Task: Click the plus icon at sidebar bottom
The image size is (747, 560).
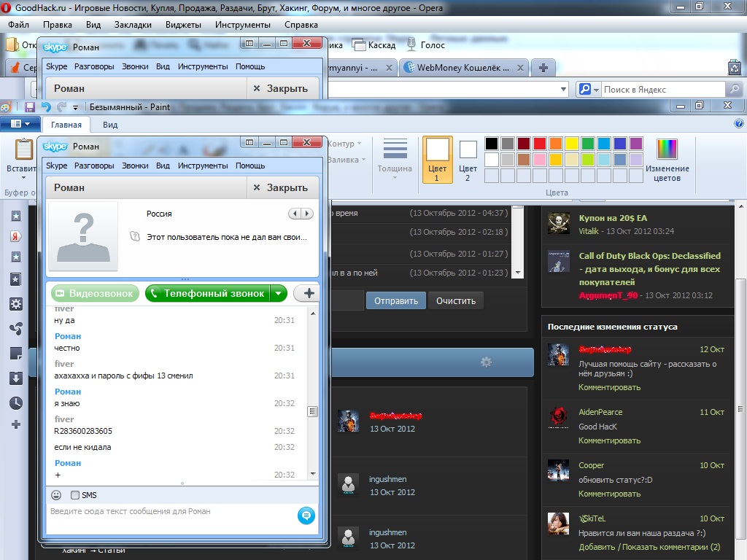Action: (x=16, y=424)
